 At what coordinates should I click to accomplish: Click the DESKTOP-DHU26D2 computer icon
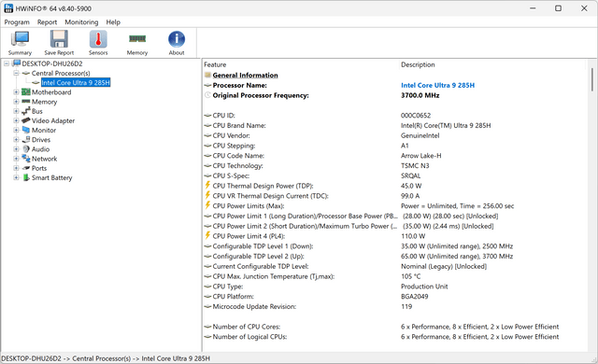[x=17, y=63]
